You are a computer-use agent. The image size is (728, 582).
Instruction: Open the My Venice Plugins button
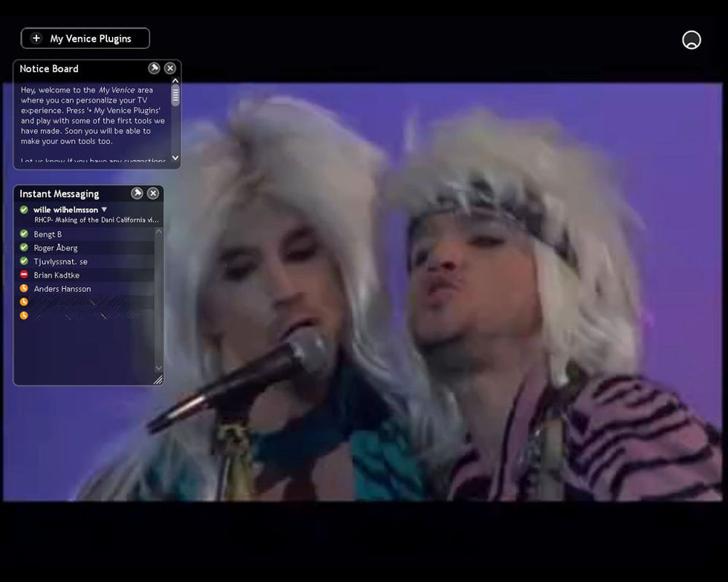(85, 39)
